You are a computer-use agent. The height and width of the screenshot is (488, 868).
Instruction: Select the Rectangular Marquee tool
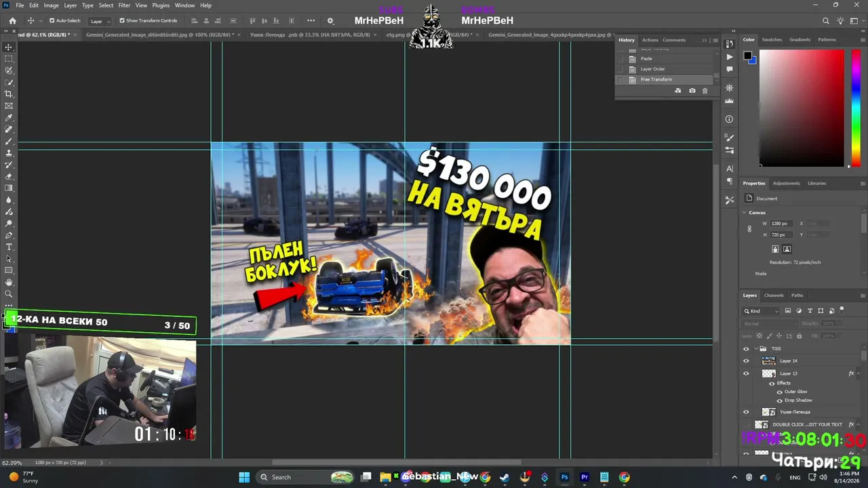click(x=9, y=59)
